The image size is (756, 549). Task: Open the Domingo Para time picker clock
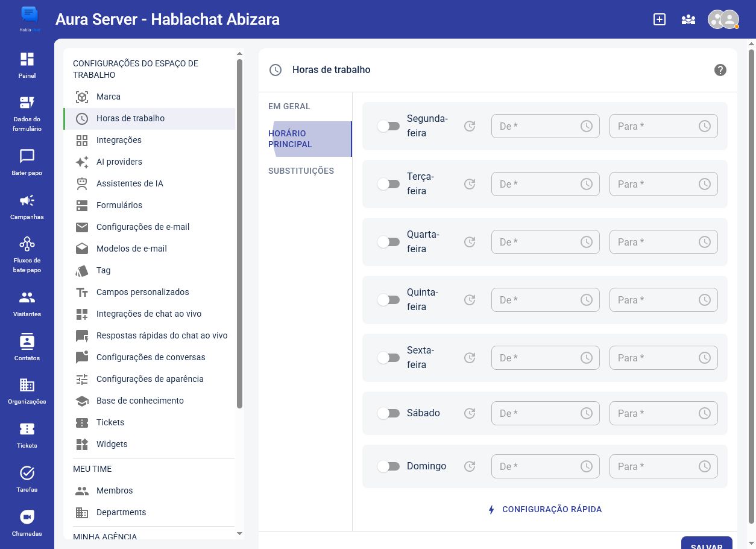705,466
